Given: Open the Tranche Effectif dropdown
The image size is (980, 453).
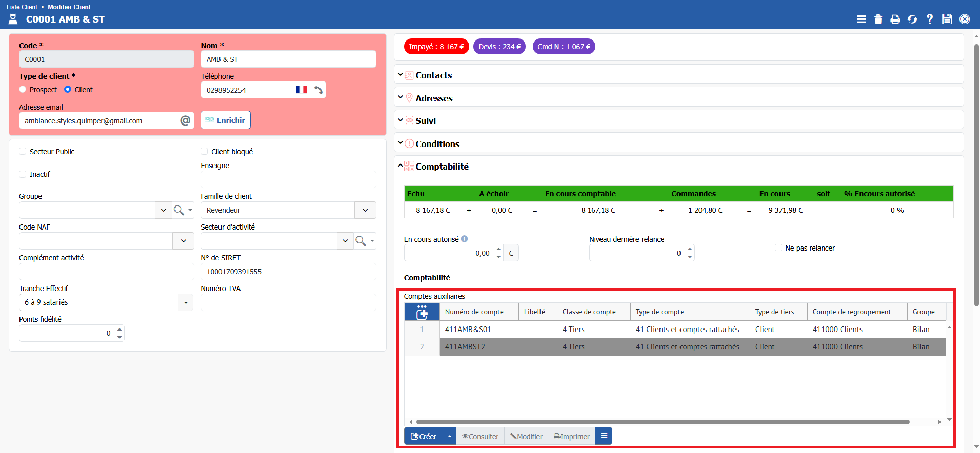Looking at the screenshot, I should pos(185,302).
